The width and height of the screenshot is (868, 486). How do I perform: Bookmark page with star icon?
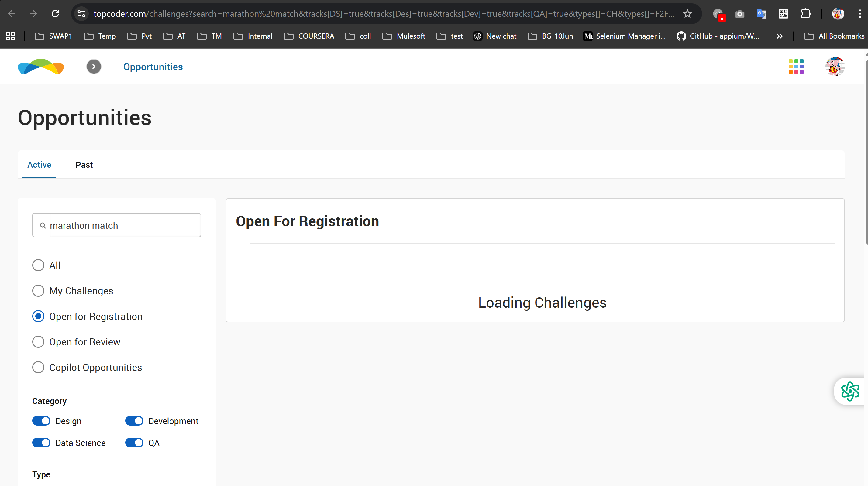(x=687, y=14)
